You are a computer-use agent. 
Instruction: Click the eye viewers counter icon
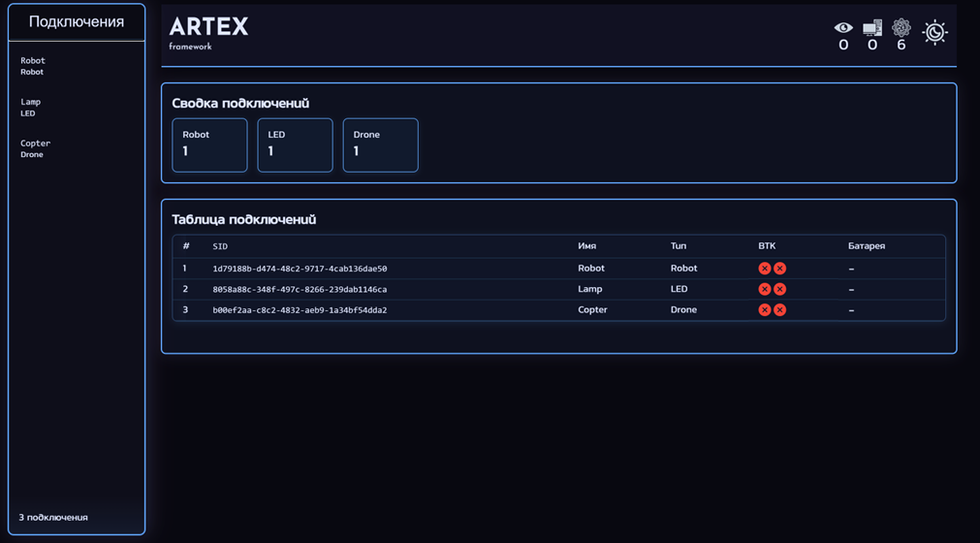click(843, 28)
